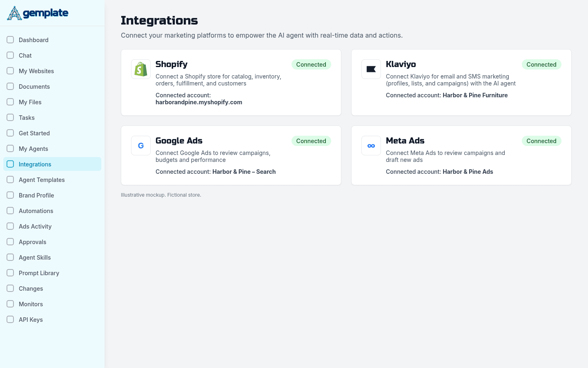Go to API Keys
The image size is (588, 368).
pyautogui.click(x=52, y=319)
